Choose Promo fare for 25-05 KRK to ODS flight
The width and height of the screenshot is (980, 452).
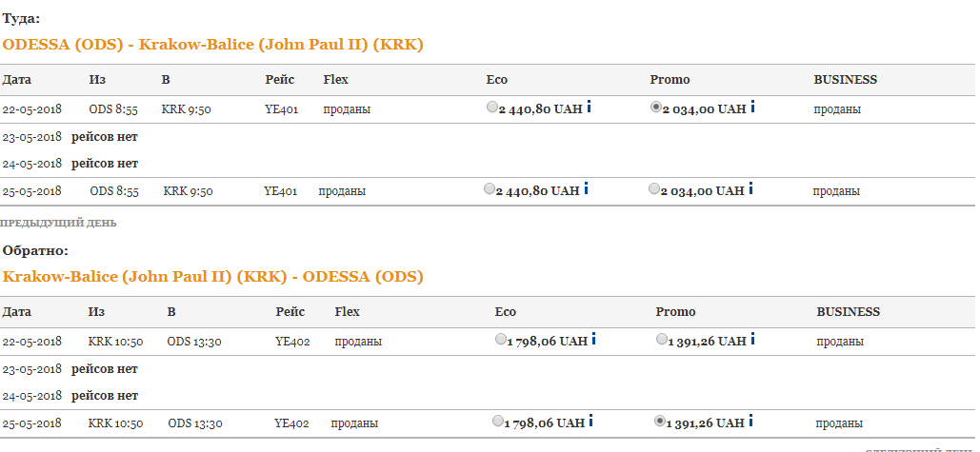tap(660, 421)
